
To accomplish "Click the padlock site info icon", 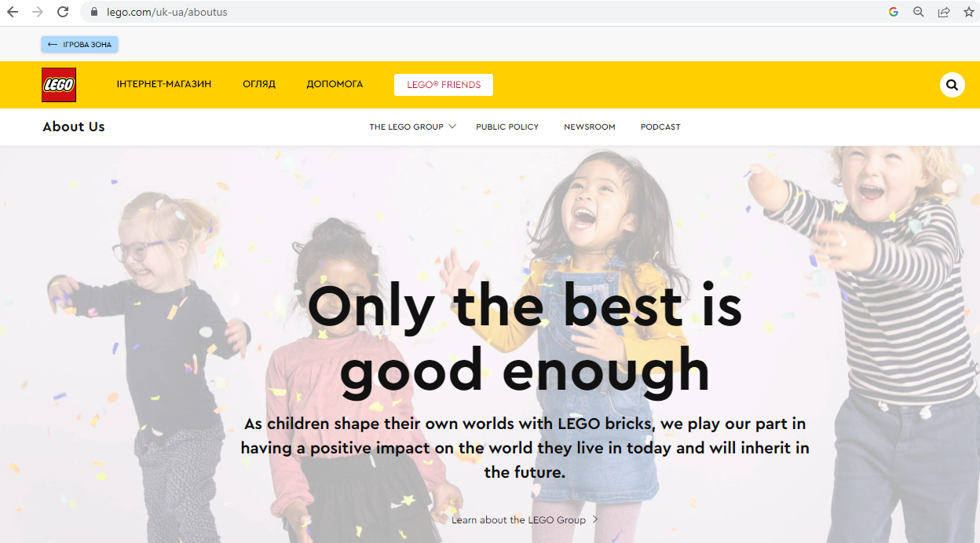I will click(x=94, y=12).
